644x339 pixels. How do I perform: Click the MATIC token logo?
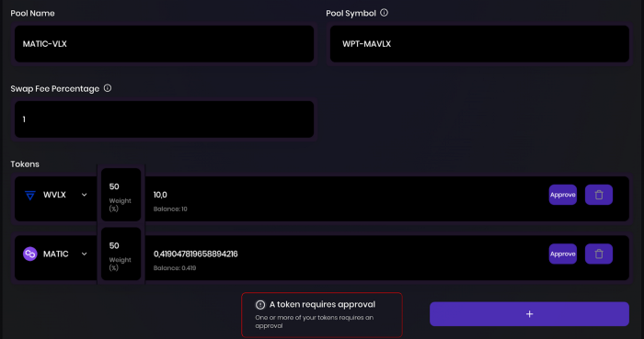(30, 254)
